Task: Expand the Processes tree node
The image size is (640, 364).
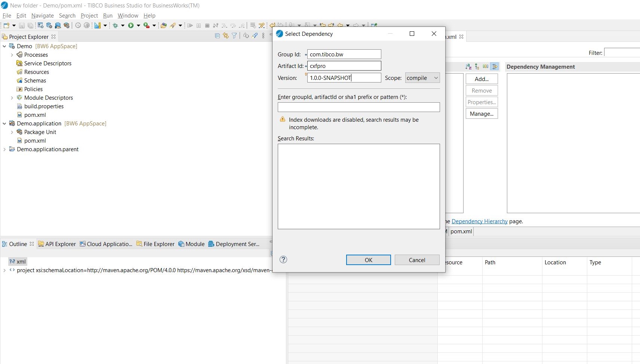Action: click(x=12, y=55)
